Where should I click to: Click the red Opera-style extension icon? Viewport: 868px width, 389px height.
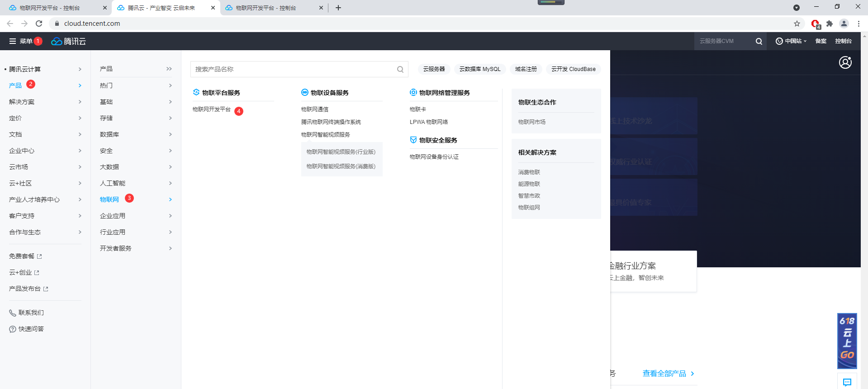click(x=816, y=24)
